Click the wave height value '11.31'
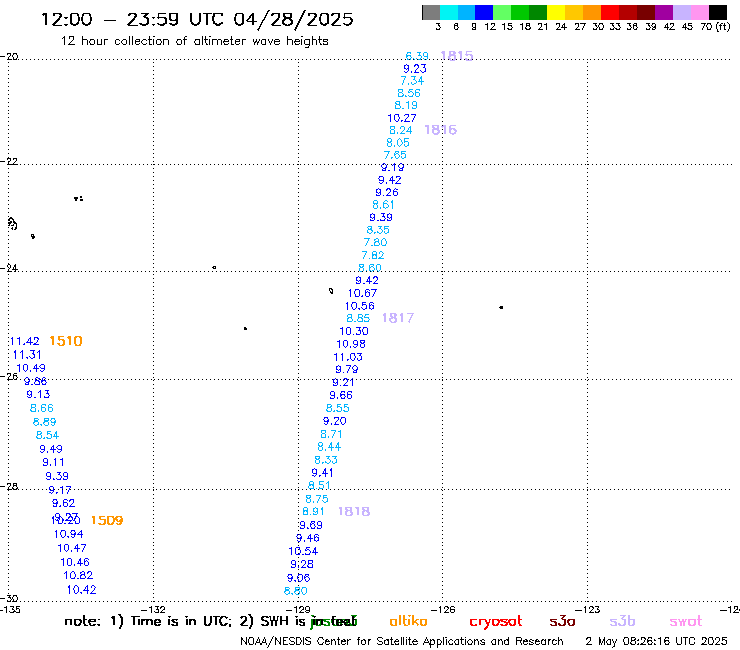The image size is (740, 650). [x=27, y=355]
